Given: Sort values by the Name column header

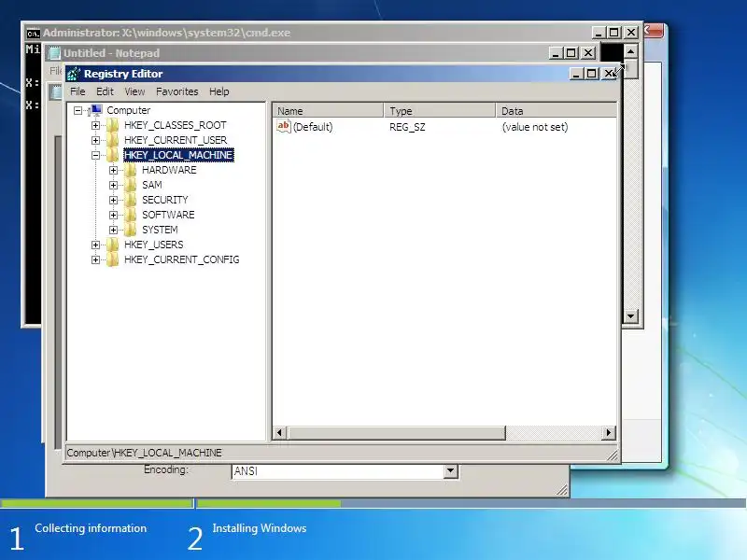Looking at the screenshot, I should [329, 111].
